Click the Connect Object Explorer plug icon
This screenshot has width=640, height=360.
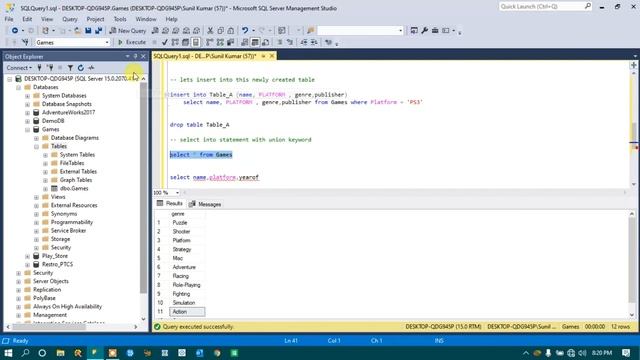coord(40,68)
